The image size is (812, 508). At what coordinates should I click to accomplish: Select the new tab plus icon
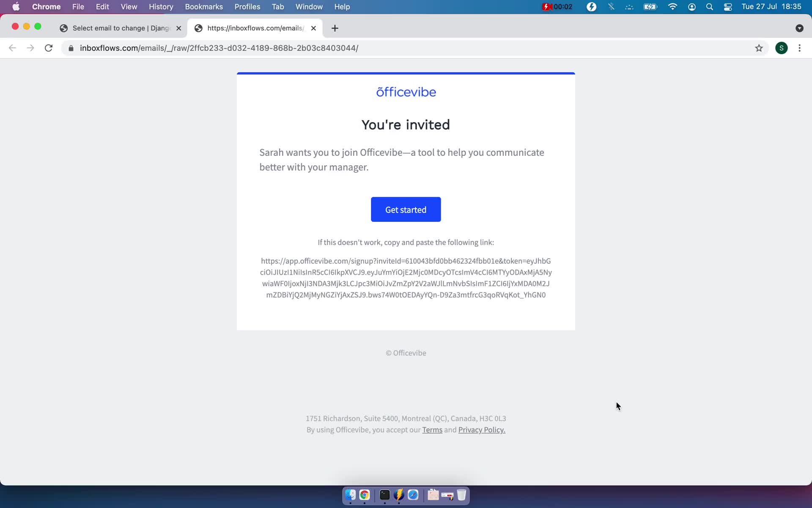[335, 28]
